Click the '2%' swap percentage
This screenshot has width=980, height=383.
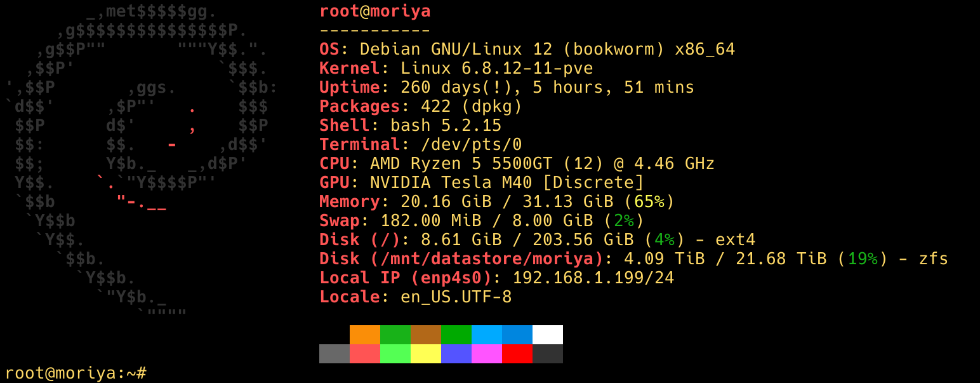pyautogui.click(x=624, y=221)
